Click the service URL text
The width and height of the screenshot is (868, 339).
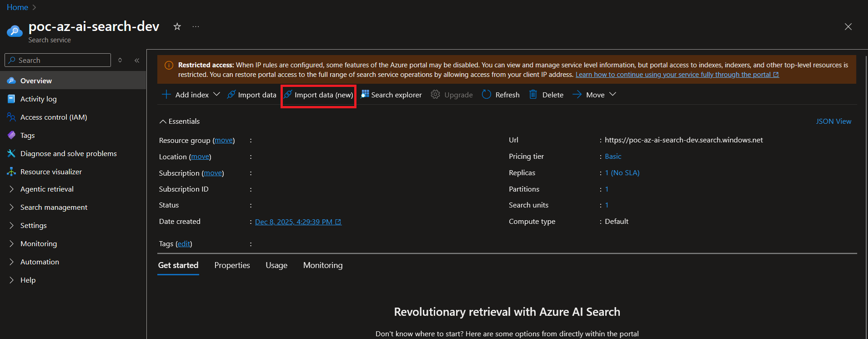coord(684,140)
